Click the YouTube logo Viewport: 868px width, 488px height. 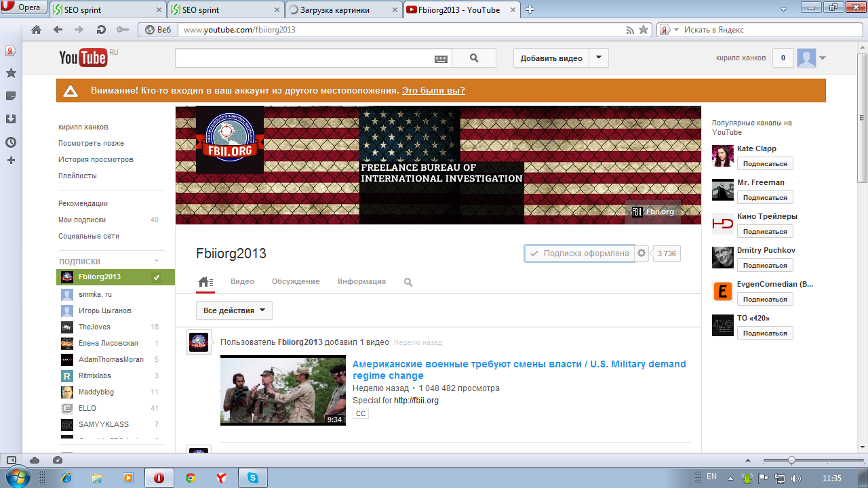[83, 58]
